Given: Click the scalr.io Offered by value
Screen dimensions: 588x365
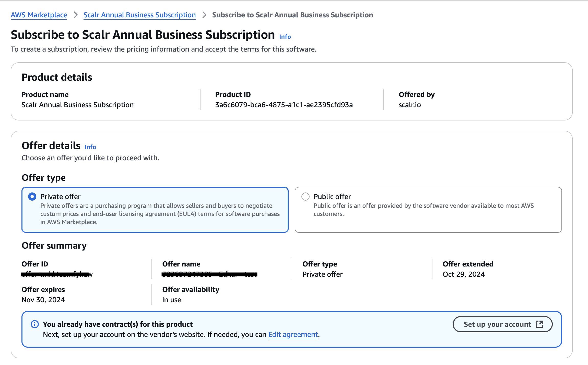Looking at the screenshot, I should tap(410, 105).
